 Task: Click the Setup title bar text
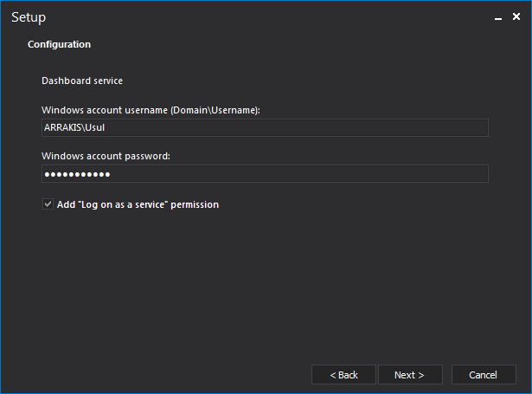point(29,17)
